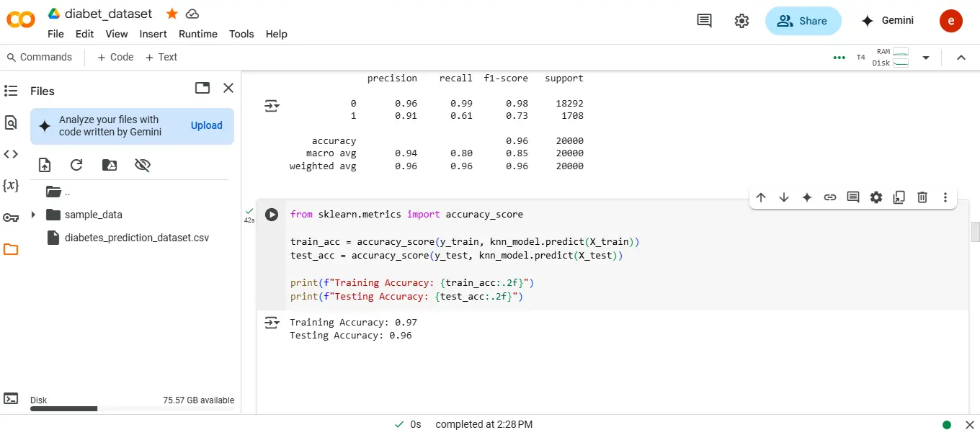Open the View menu
The width and height of the screenshot is (980, 435).
tap(117, 34)
